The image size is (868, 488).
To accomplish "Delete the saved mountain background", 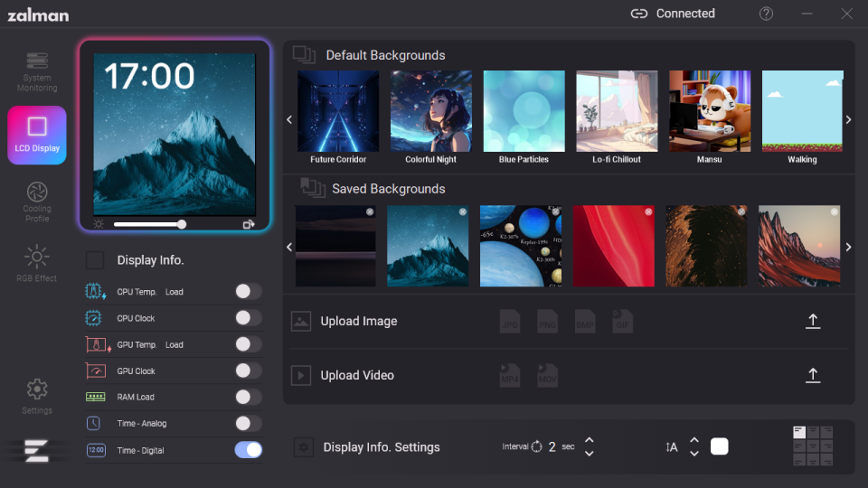I will [x=463, y=212].
